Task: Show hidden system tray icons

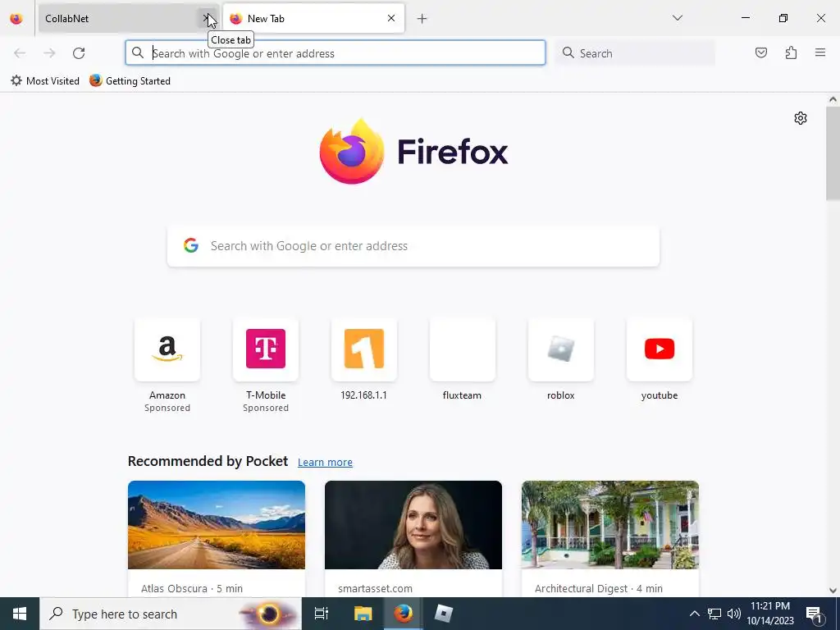Action: click(694, 614)
